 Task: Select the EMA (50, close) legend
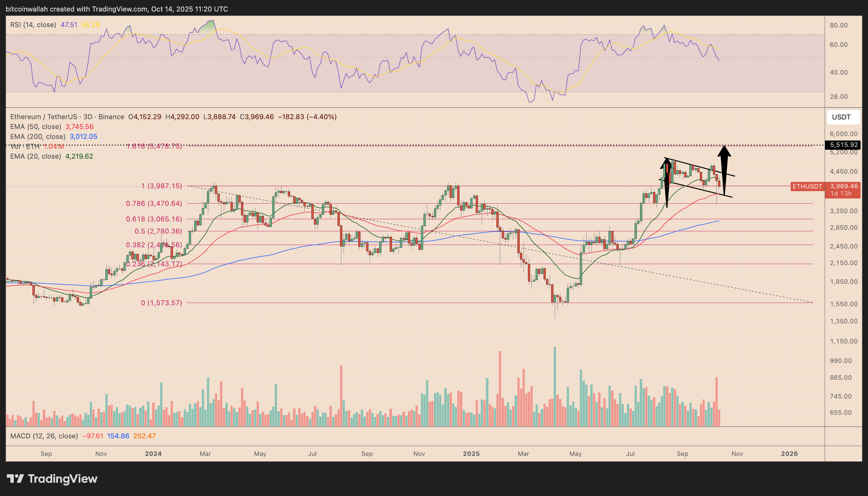36,127
